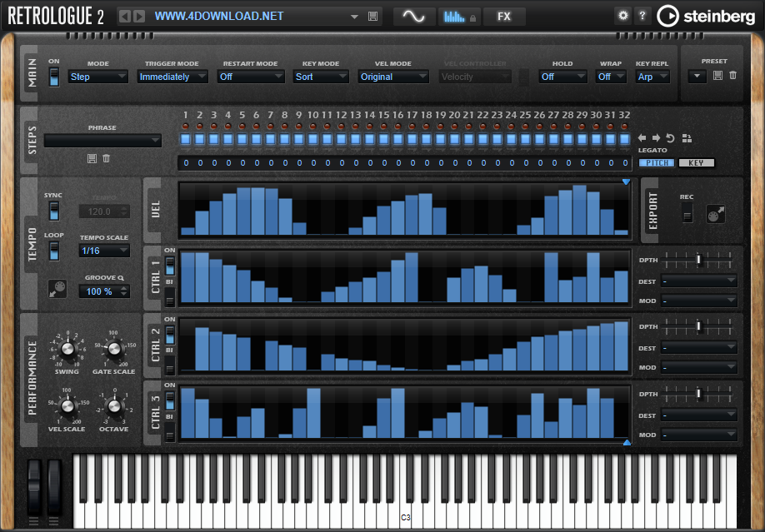Open help with the question mark icon
765x532 pixels.
642,16
